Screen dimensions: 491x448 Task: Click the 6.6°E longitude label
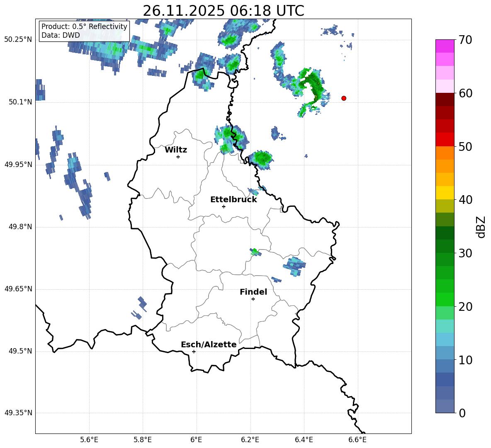tap(357, 440)
